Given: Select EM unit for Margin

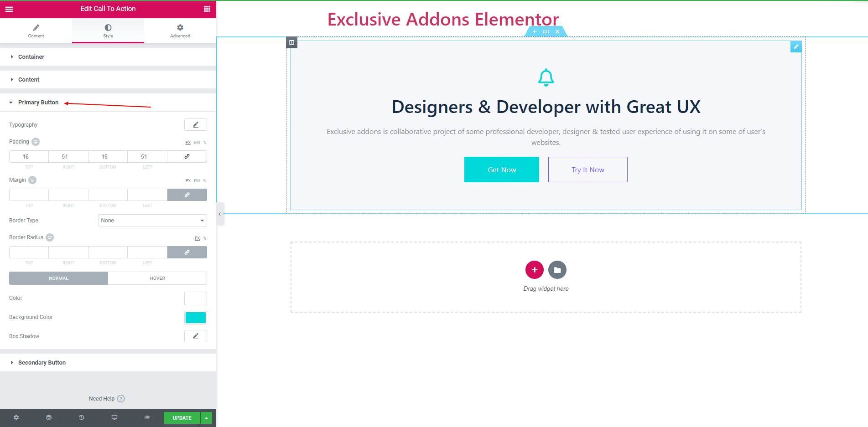Looking at the screenshot, I should [x=197, y=181].
